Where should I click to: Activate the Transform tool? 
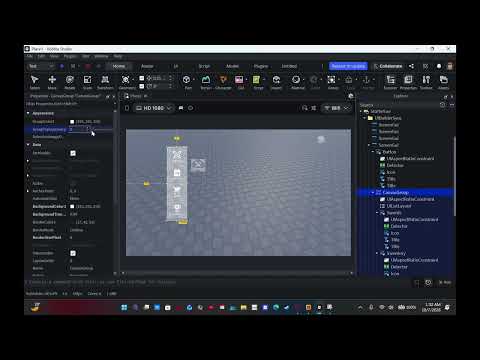[x=105, y=82]
